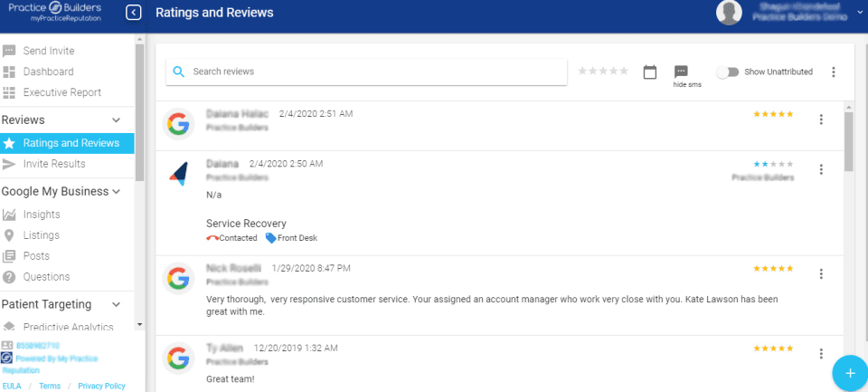Click the Dashboard grid icon
The width and height of the screenshot is (868, 392).
point(9,72)
